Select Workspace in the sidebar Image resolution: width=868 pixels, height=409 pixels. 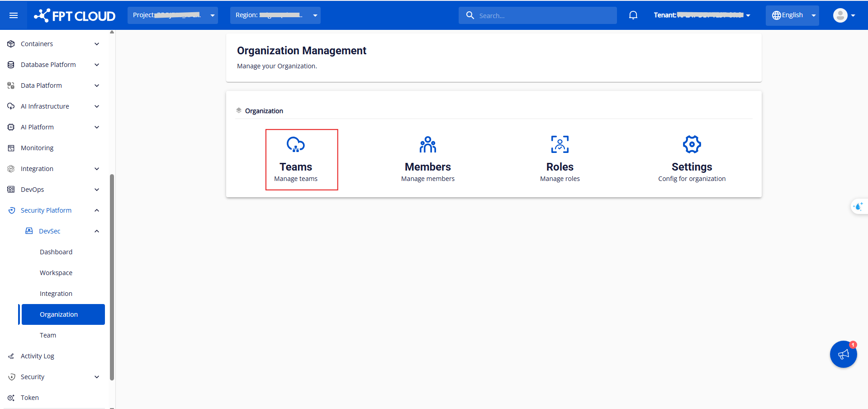[x=56, y=273]
